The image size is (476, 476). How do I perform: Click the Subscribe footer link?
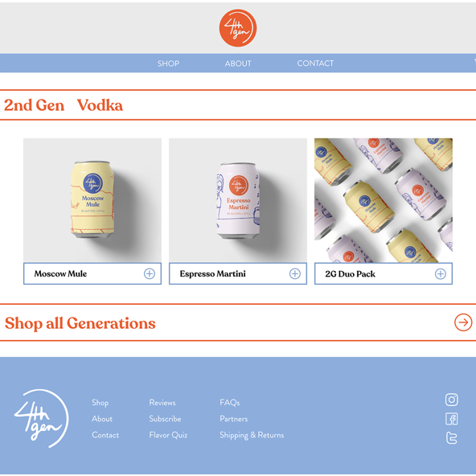[165, 419]
